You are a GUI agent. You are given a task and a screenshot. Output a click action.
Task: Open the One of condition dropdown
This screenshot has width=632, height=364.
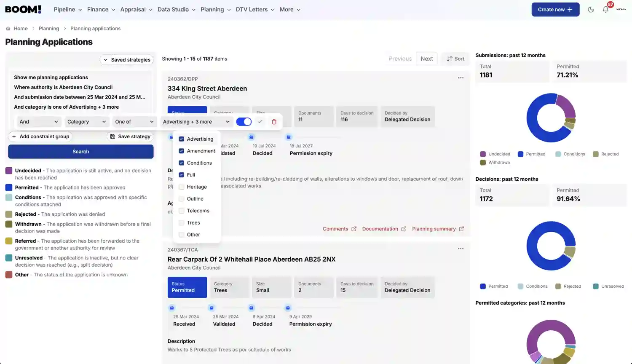pos(135,122)
